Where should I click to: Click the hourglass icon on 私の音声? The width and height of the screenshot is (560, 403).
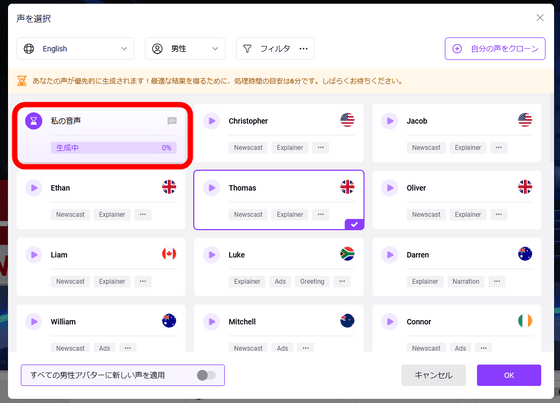[x=34, y=121]
